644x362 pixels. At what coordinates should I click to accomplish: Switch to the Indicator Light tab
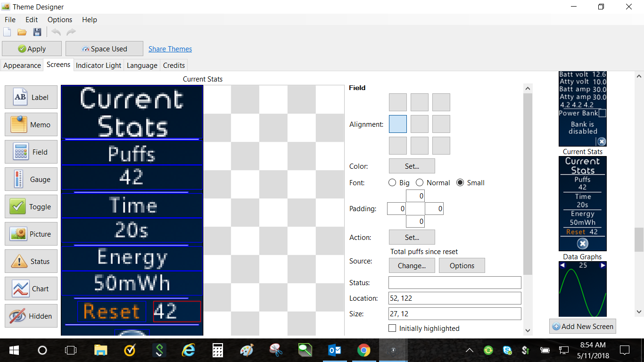pyautogui.click(x=99, y=66)
